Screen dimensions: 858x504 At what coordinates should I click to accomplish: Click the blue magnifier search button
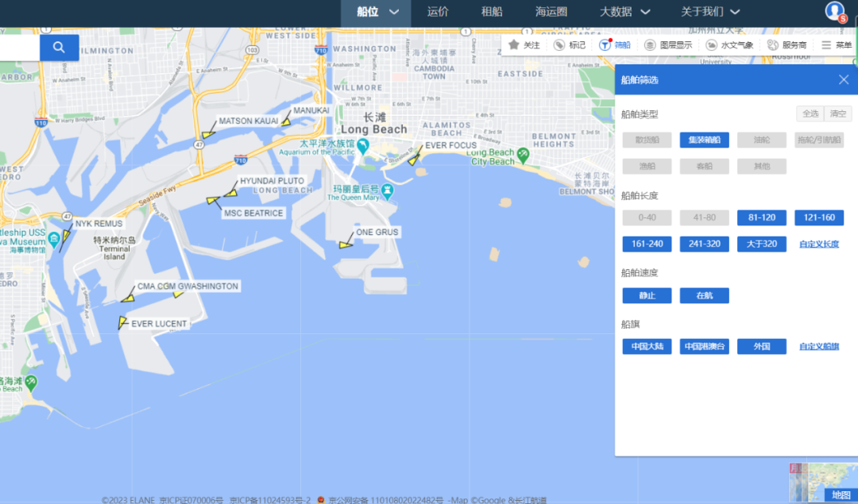click(x=59, y=48)
